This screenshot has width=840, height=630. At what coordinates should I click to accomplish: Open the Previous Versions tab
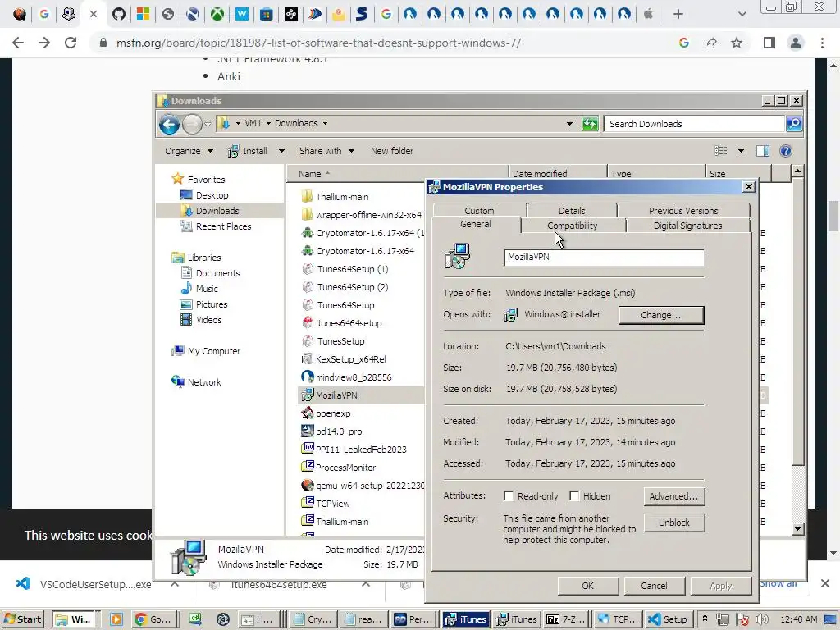click(683, 211)
